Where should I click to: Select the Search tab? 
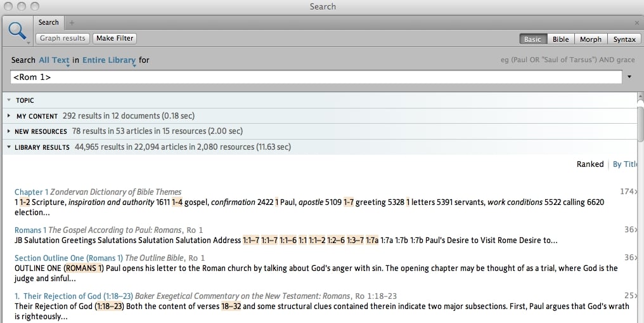[48, 23]
